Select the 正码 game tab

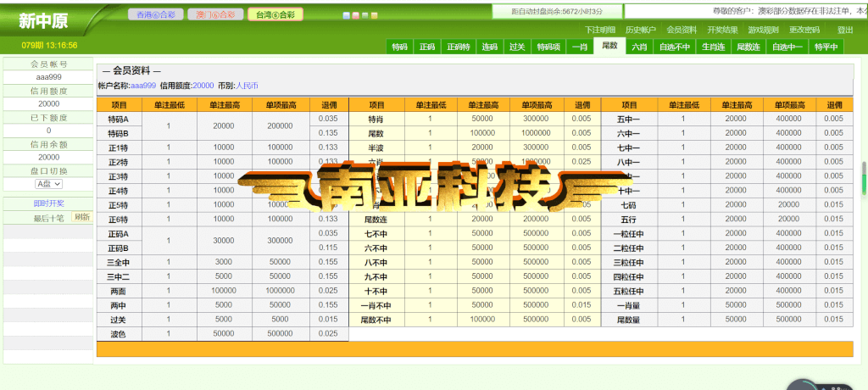pyautogui.click(x=427, y=47)
